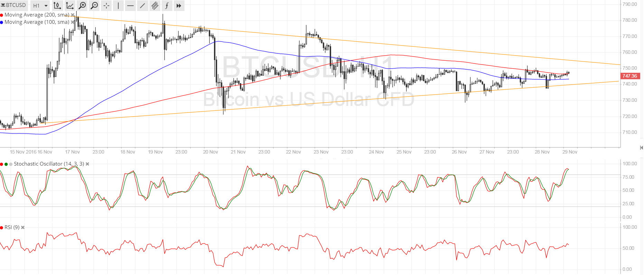Open the H1 timeframe dropdown

tap(40, 6)
